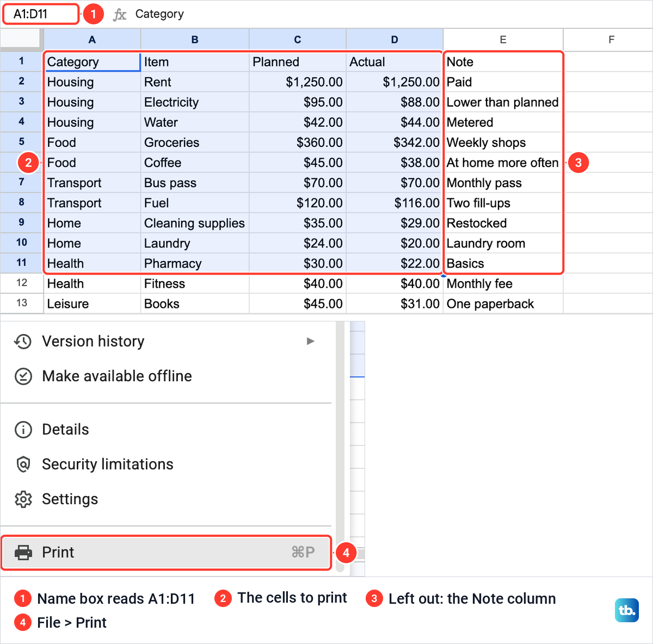653x644 pixels.
Task: Select the Electricity cell
Action: (195, 102)
